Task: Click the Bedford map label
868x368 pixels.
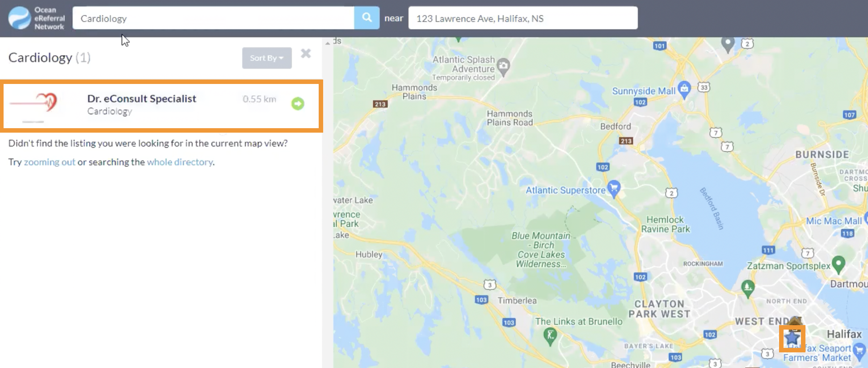Action: 615,126
